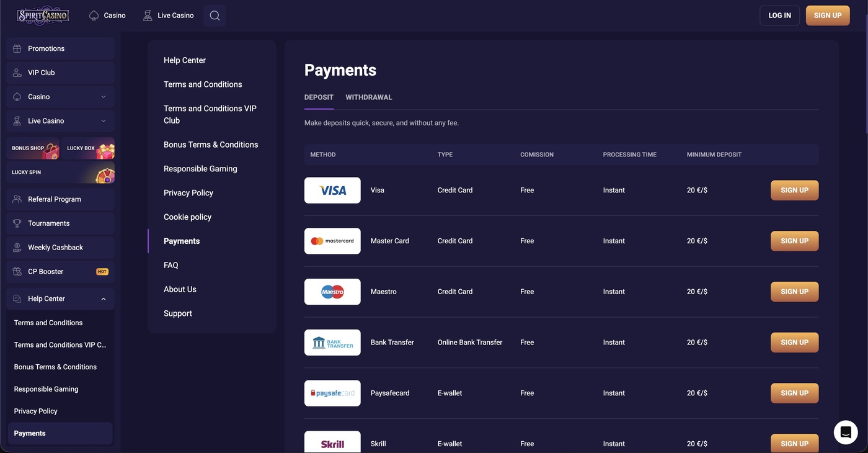Click Sign Up in the Visa row

794,191
